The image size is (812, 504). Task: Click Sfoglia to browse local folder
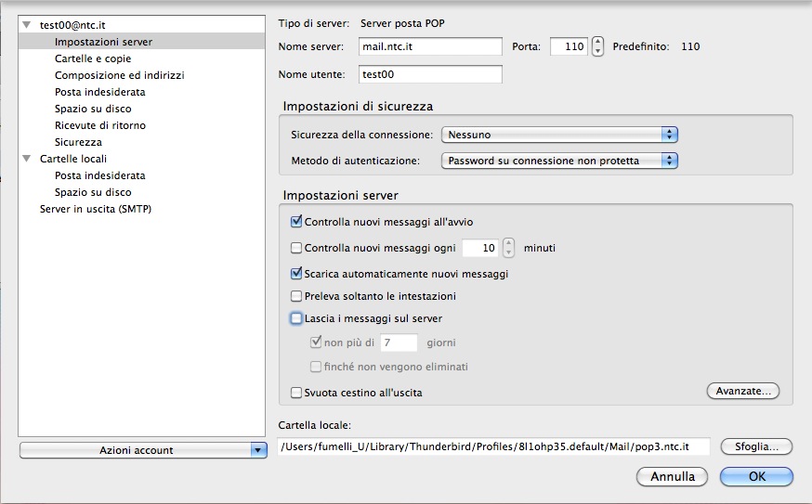pyautogui.click(x=756, y=447)
